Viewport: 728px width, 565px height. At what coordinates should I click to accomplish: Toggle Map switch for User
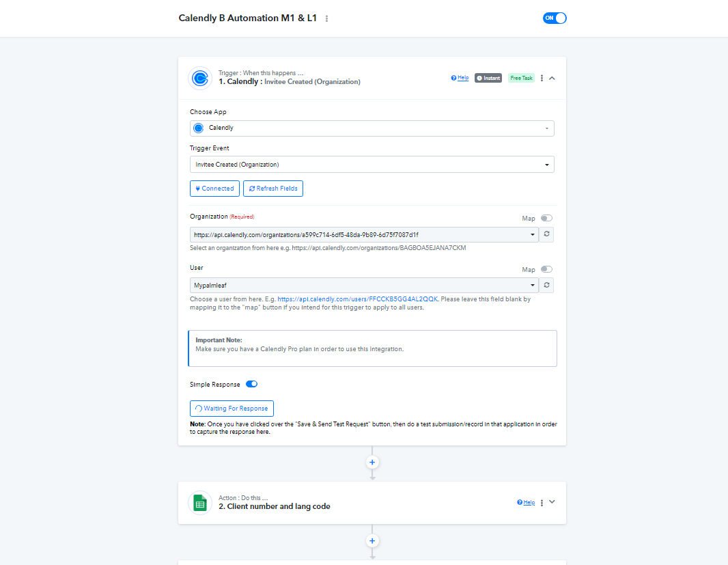[x=546, y=269]
